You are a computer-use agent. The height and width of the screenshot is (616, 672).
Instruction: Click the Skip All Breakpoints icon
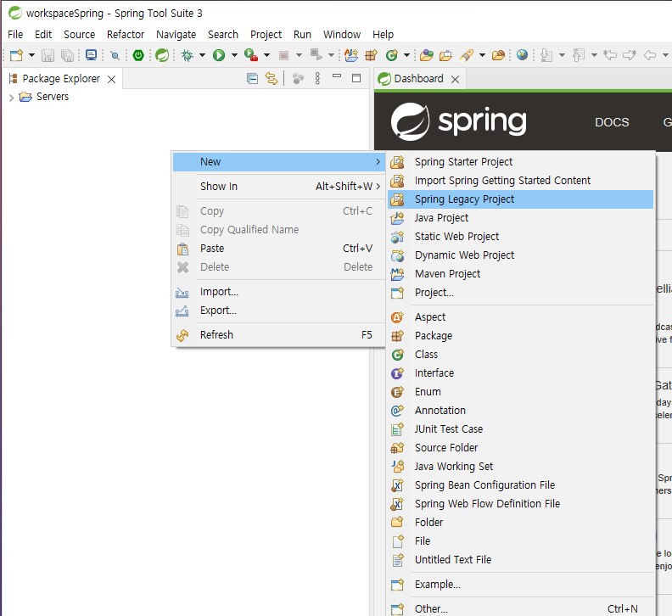(x=115, y=55)
